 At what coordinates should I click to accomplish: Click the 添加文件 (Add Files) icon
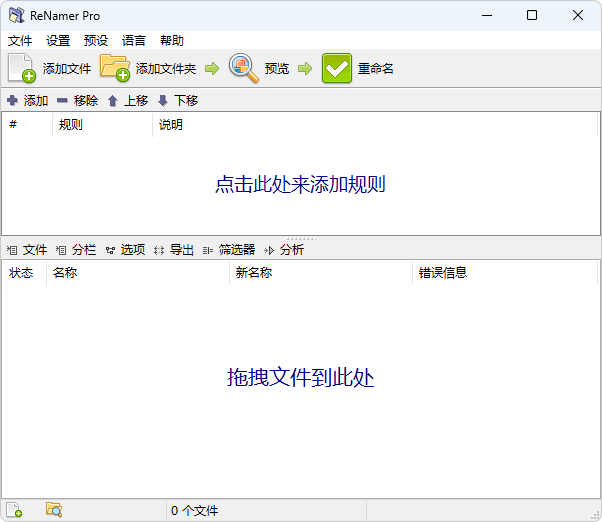(22, 68)
